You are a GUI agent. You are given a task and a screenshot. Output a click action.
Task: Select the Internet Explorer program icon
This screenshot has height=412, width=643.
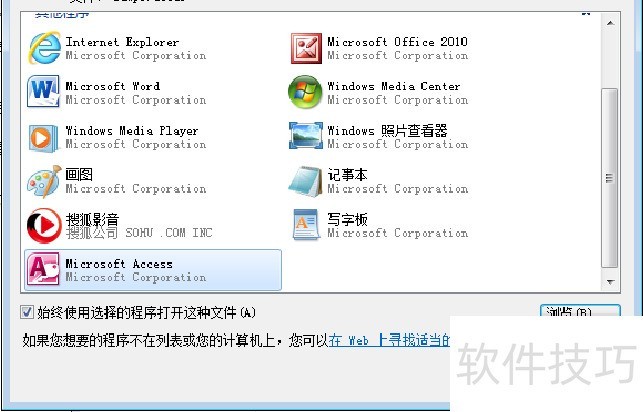pos(44,48)
